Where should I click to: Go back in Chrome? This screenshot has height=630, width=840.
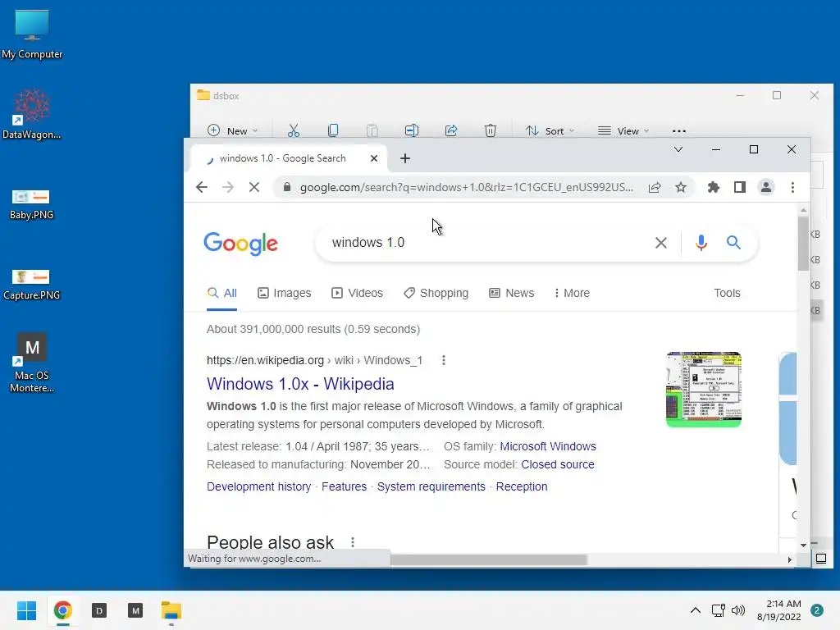202,187
